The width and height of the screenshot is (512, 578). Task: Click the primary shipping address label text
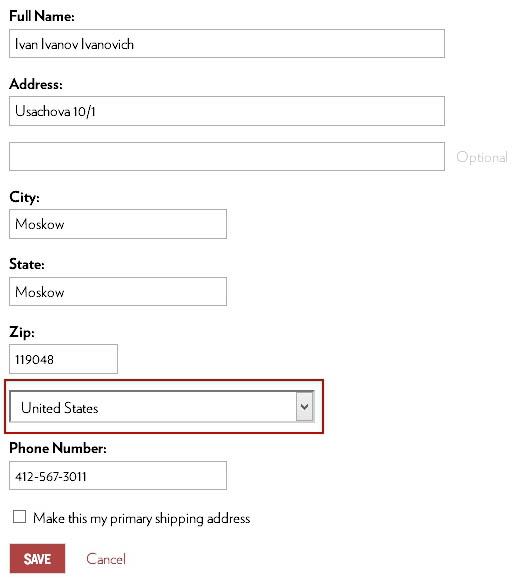[142, 518]
